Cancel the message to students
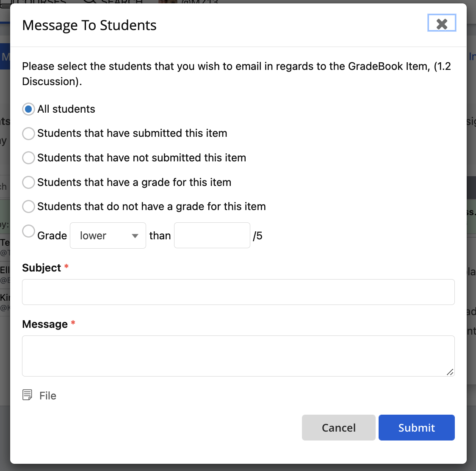 coord(338,427)
